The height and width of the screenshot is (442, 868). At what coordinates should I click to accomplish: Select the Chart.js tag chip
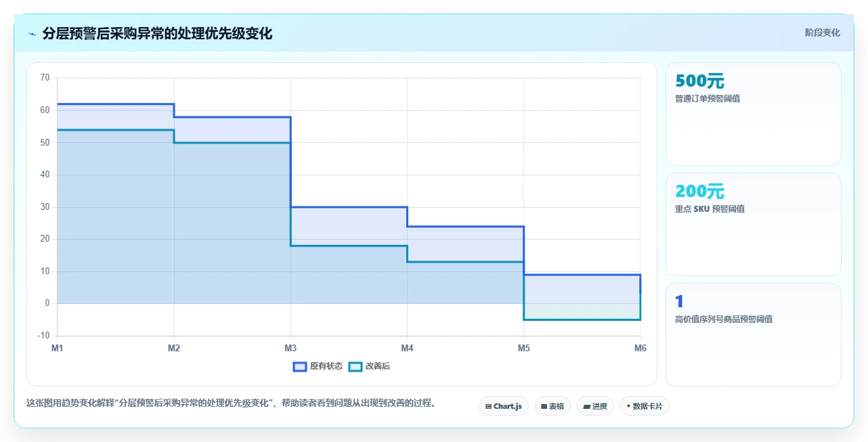click(504, 406)
